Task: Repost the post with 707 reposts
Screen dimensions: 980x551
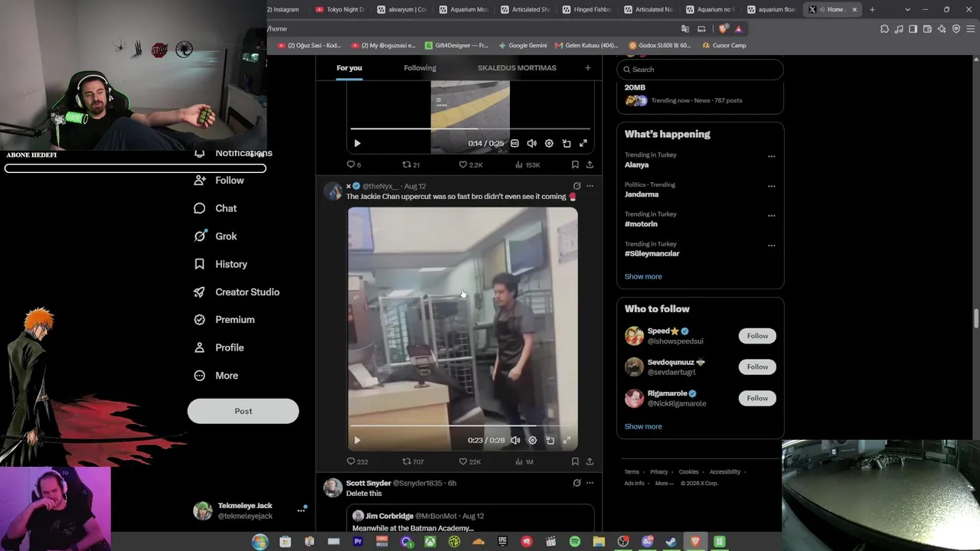Action: [413, 461]
